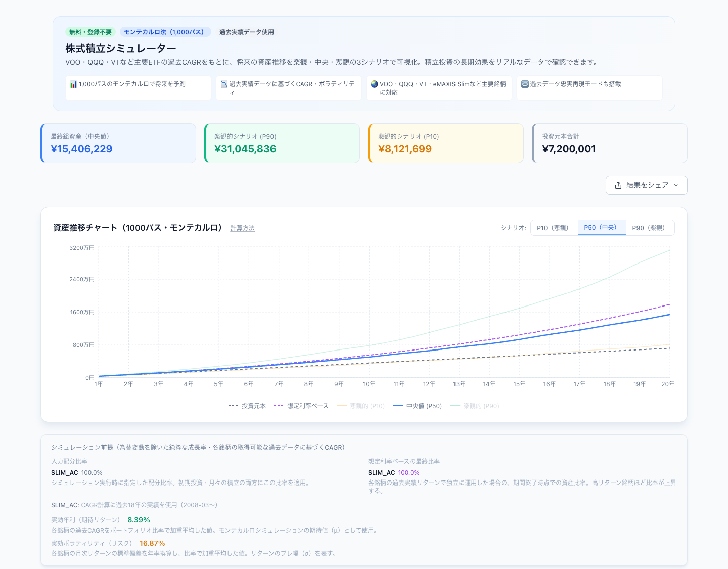
Task: Toggle 中央値 (P50) legend series
Action: [418, 406]
